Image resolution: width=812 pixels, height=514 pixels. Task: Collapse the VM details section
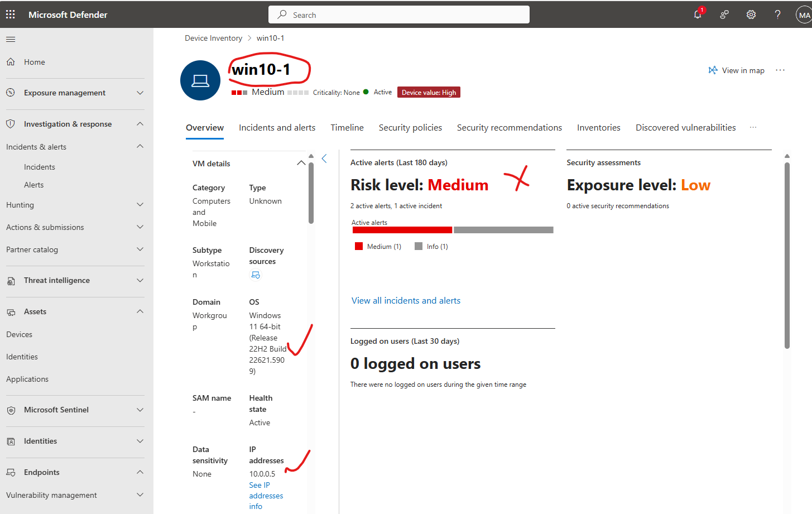click(301, 163)
